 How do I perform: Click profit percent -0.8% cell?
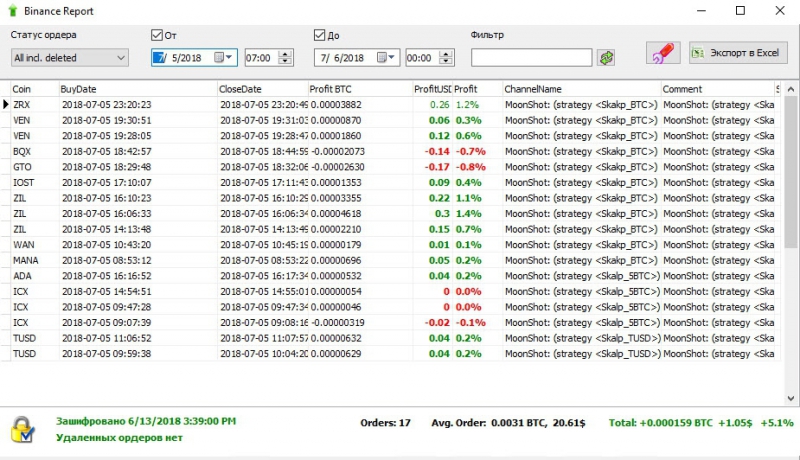tap(470, 167)
